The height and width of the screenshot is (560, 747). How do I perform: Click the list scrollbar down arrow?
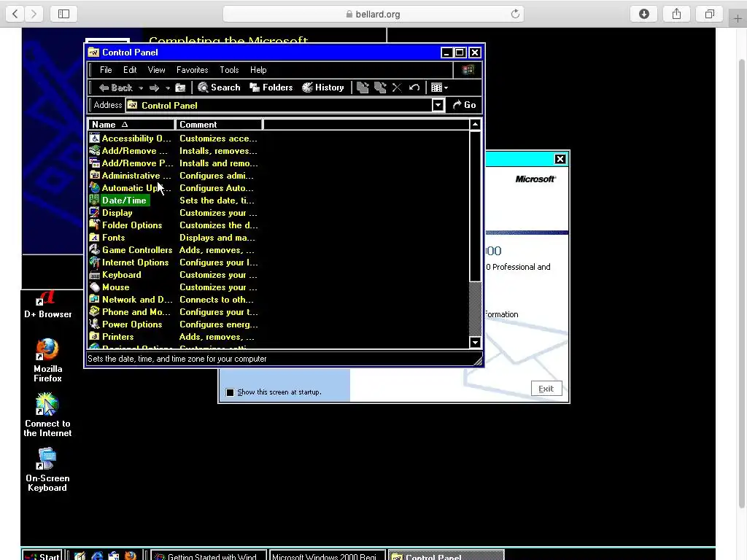click(475, 343)
